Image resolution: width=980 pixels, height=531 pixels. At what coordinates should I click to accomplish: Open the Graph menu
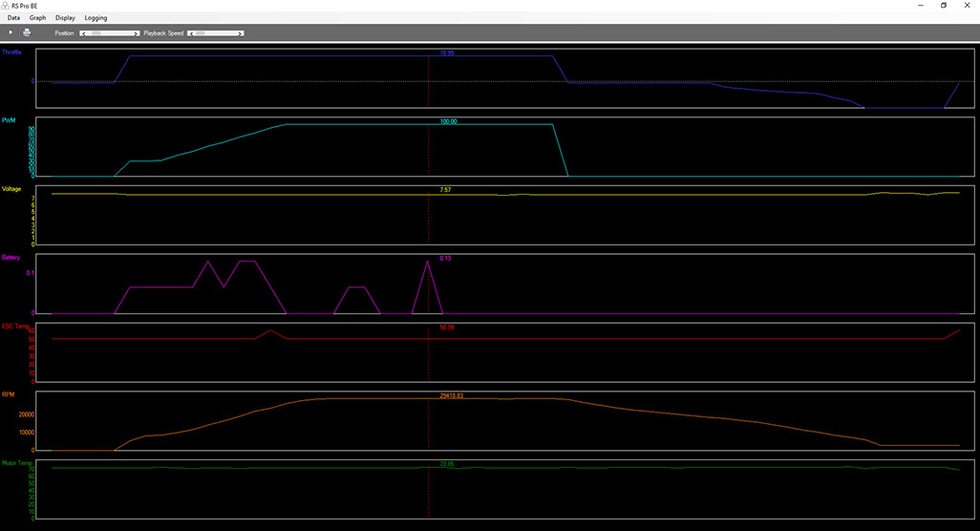click(37, 18)
